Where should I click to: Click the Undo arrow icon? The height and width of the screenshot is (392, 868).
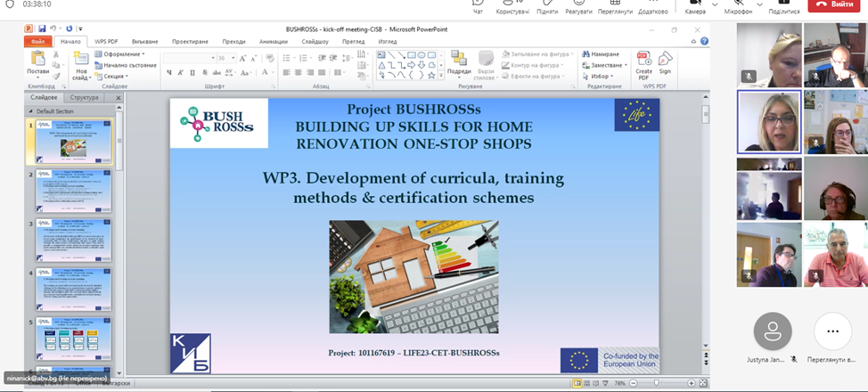coord(53,29)
